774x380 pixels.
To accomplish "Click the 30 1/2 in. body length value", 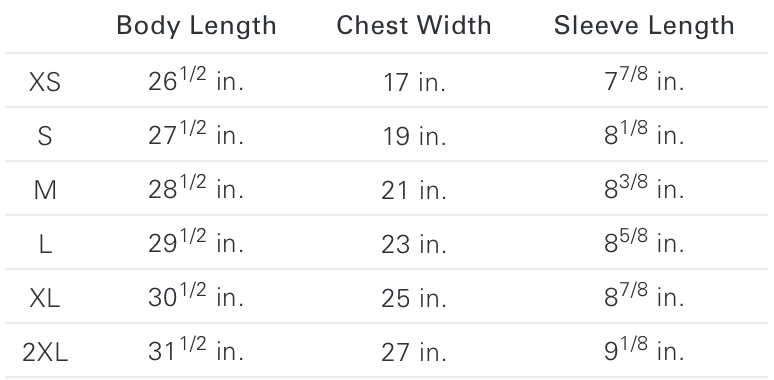I will 196,296.
